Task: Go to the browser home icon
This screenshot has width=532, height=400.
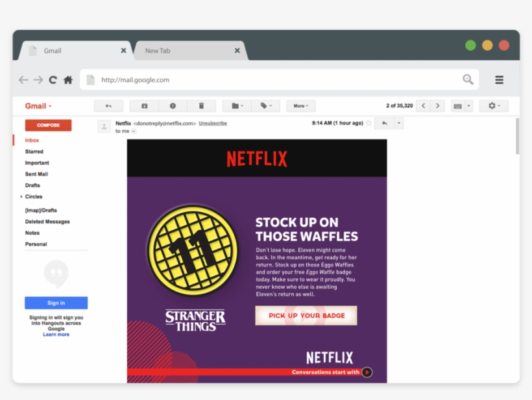Action: click(68, 80)
